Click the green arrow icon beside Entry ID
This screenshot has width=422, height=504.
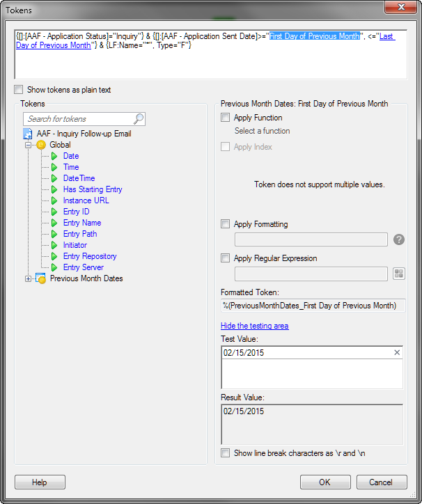coord(54,212)
